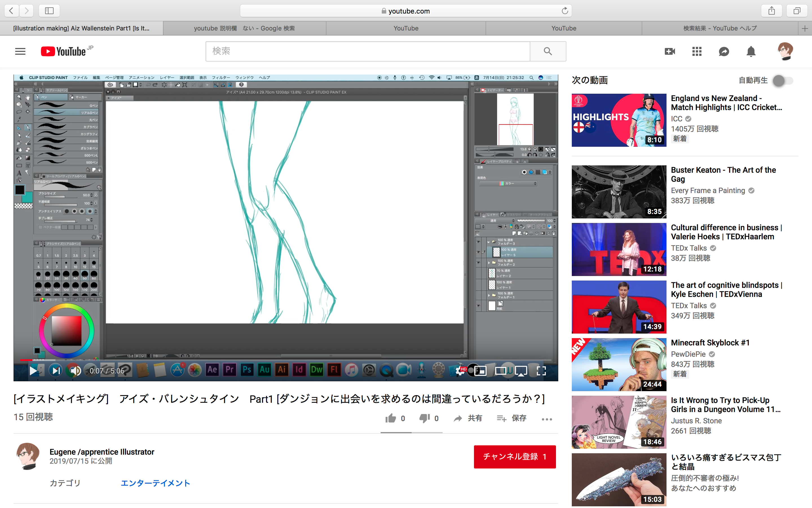812x508 pixels.
Task: Open The art of cognitive blindspots title
Action: 727,290
